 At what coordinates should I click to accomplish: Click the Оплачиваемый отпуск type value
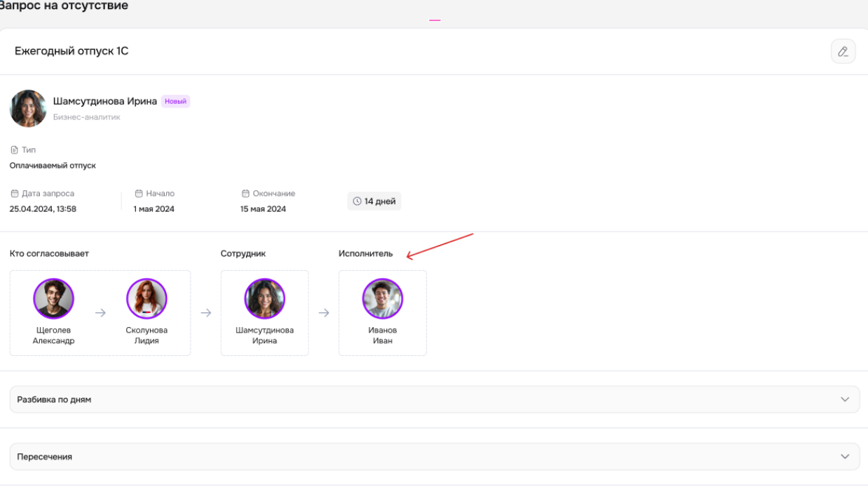click(x=53, y=166)
